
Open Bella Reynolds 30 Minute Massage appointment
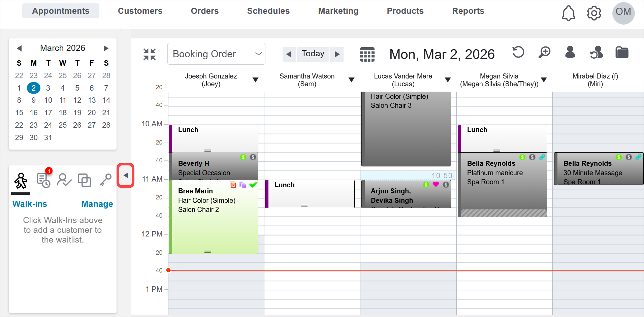click(599, 169)
